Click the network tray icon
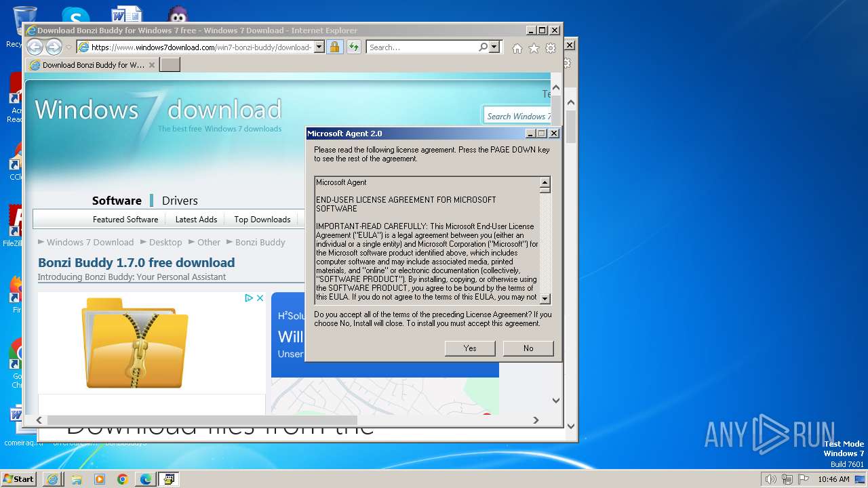 787,479
